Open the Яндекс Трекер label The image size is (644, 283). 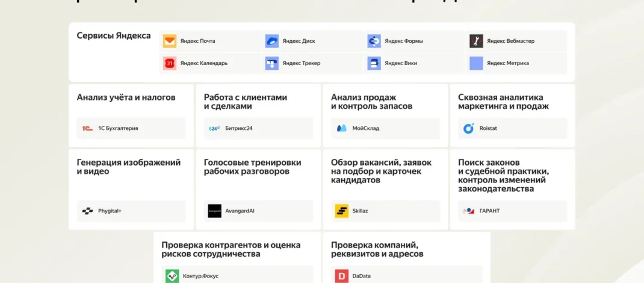click(302, 63)
